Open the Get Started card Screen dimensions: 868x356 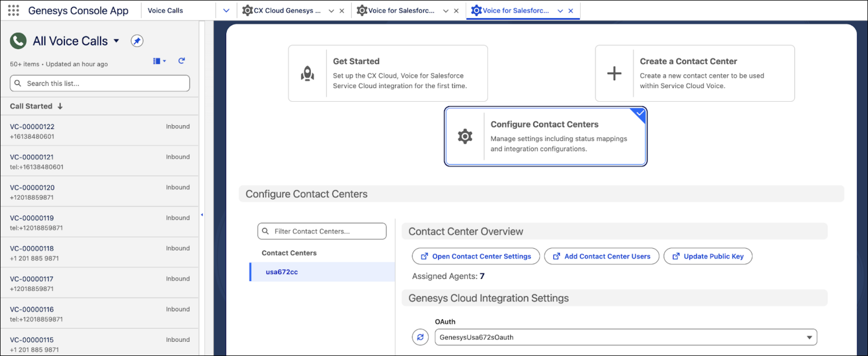pyautogui.click(x=388, y=73)
